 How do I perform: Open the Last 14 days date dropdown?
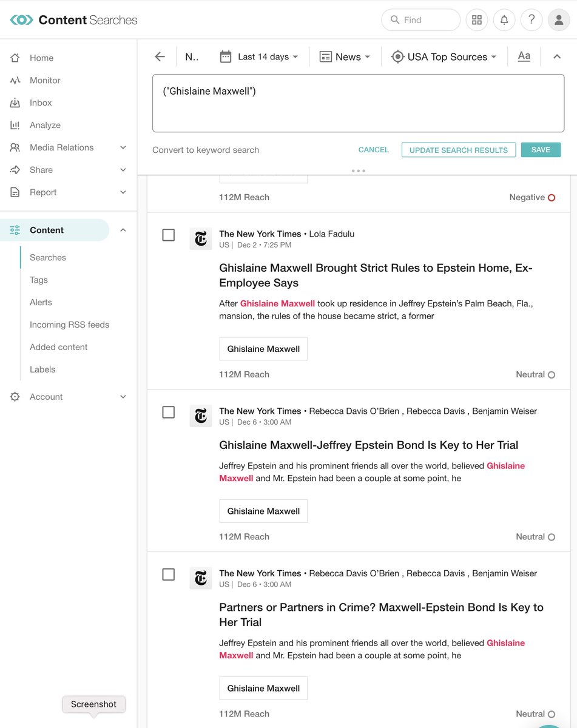(x=259, y=56)
